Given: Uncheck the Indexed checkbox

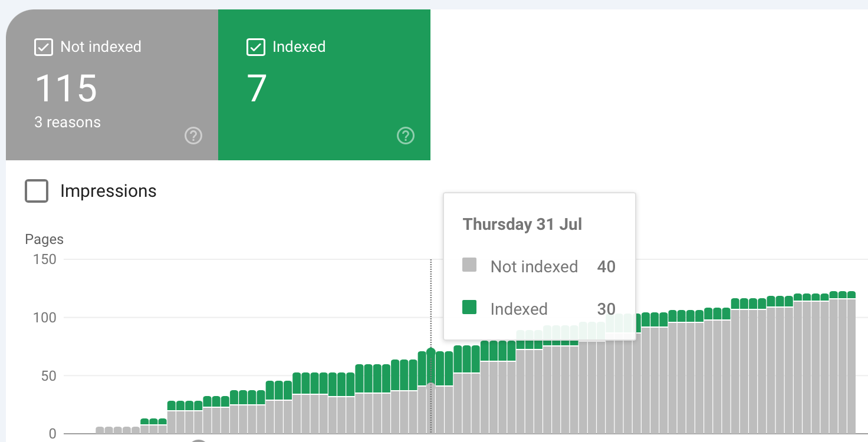Looking at the screenshot, I should point(256,47).
